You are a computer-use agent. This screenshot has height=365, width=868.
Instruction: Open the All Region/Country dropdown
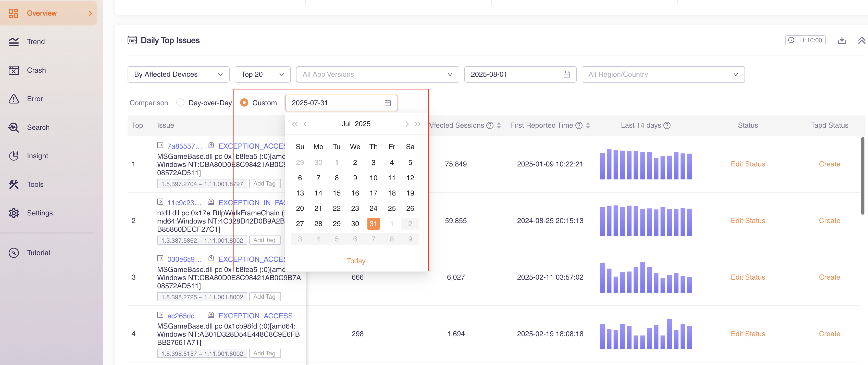(x=663, y=74)
